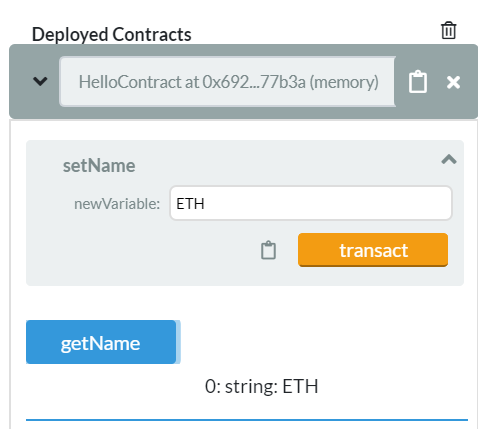
Task: Collapse the HelloContract instance chevron
Action: coord(40,81)
